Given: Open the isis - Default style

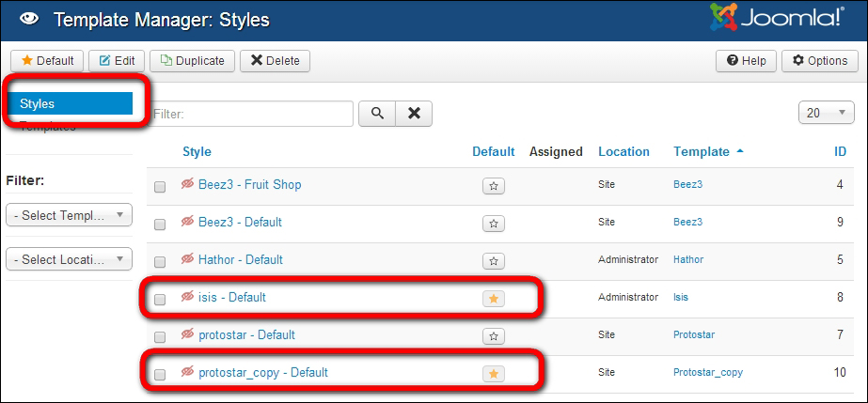Looking at the screenshot, I should pyautogui.click(x=232, y=298).
